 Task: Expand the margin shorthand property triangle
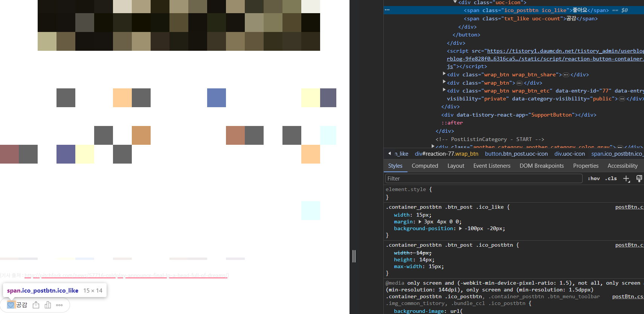coord(420,222)
